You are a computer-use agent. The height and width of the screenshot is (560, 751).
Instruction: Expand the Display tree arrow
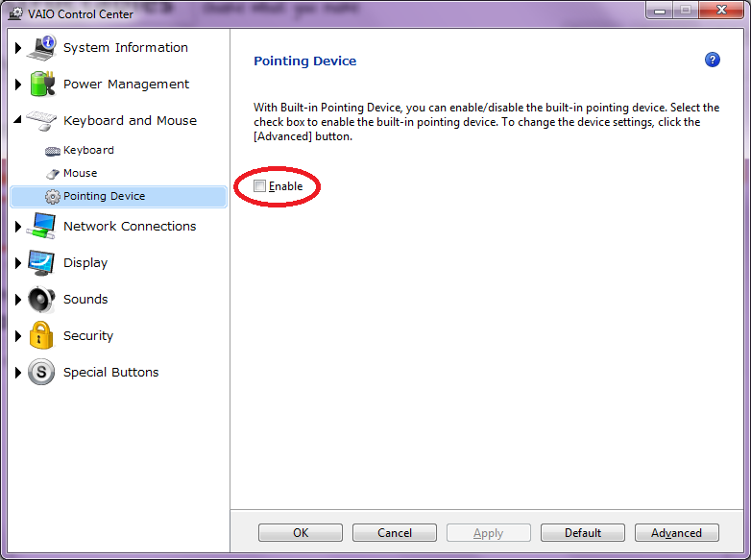18,263
